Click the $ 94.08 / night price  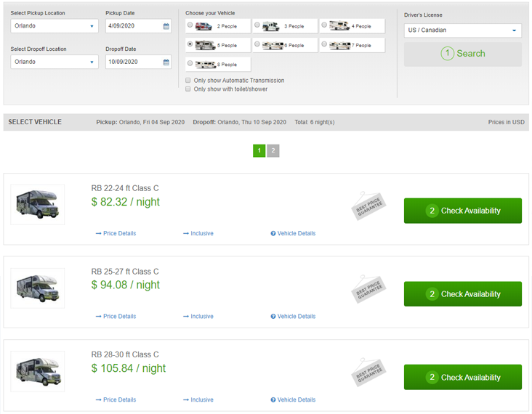pos(125,285)
